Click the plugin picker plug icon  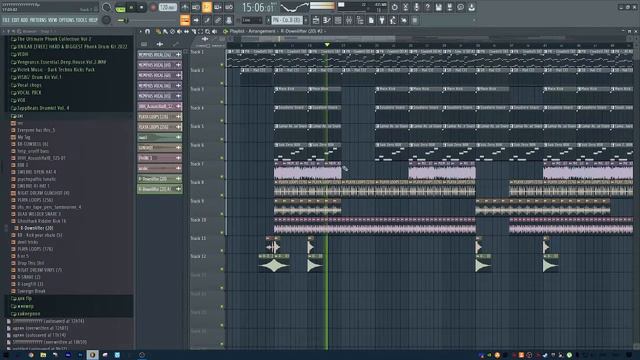pyautogui.click(x=382, y=20)
